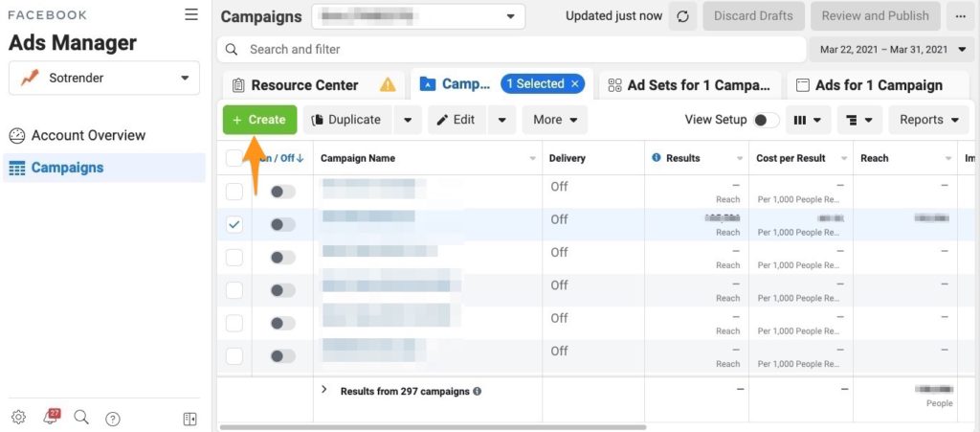This screenshot has height=432, width=980.
Task: Open the columns layout icon dropdown
Action: 808,120
